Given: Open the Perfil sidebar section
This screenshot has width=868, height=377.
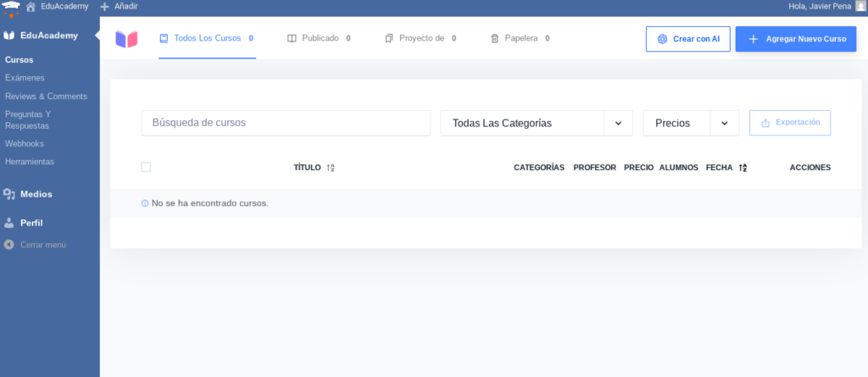Looking at the screenshot, I should tap(31, 223).
